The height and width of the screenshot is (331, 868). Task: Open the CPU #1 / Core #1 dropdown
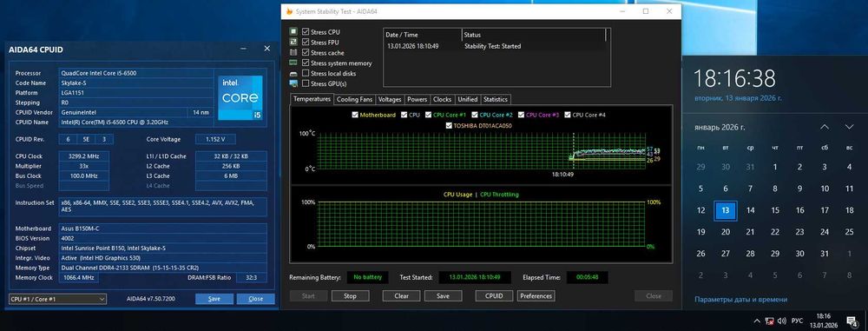[x=57, y=299]
